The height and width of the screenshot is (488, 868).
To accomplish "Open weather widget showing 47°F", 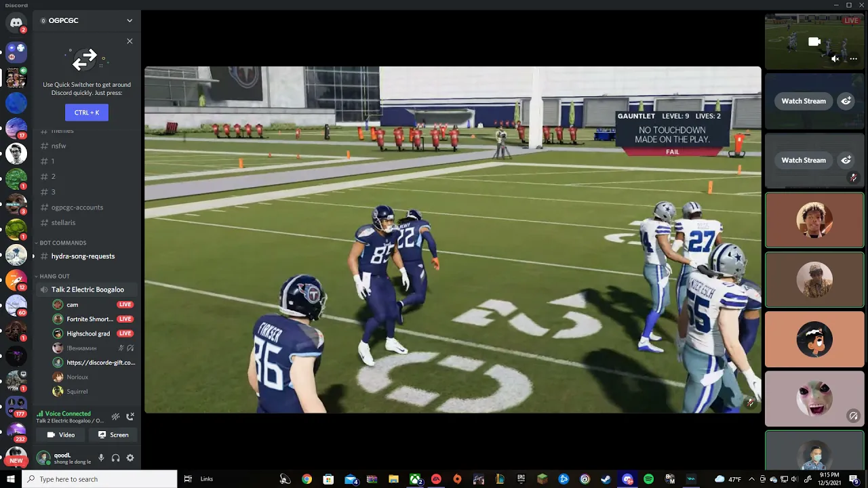I will point(728,479).
